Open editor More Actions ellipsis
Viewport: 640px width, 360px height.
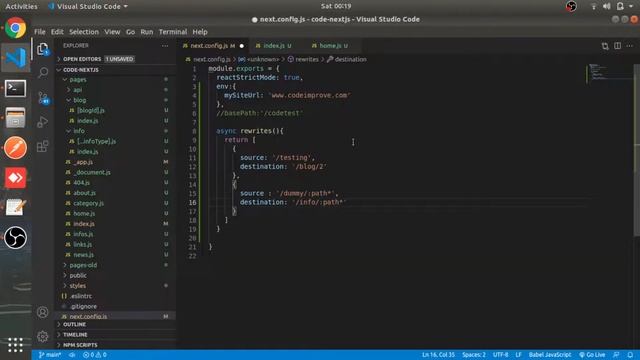coord(630,46)
